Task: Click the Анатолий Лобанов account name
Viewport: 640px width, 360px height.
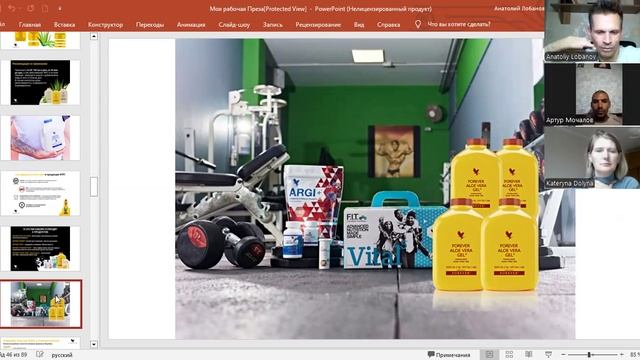Action: [x=519, y=8]
